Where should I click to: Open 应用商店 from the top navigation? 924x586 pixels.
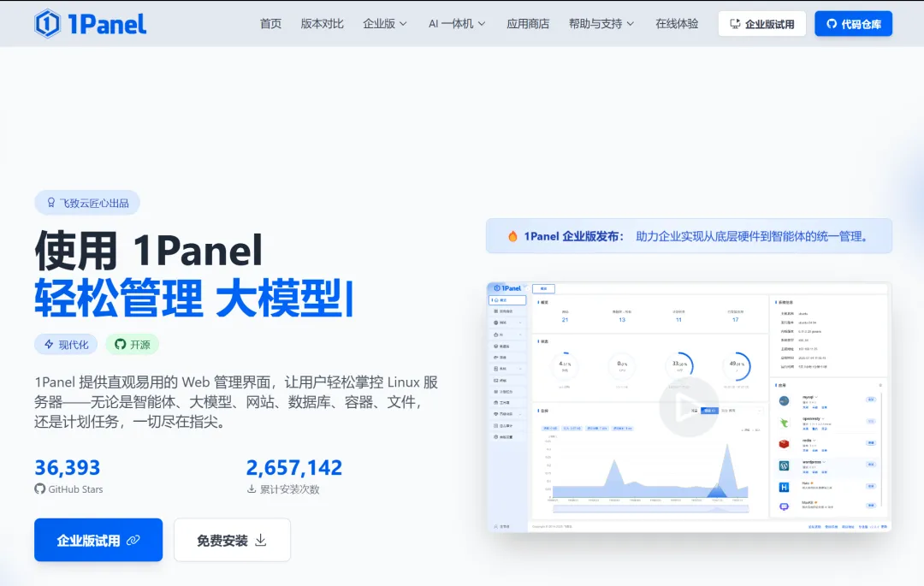(x=528, y=24)
